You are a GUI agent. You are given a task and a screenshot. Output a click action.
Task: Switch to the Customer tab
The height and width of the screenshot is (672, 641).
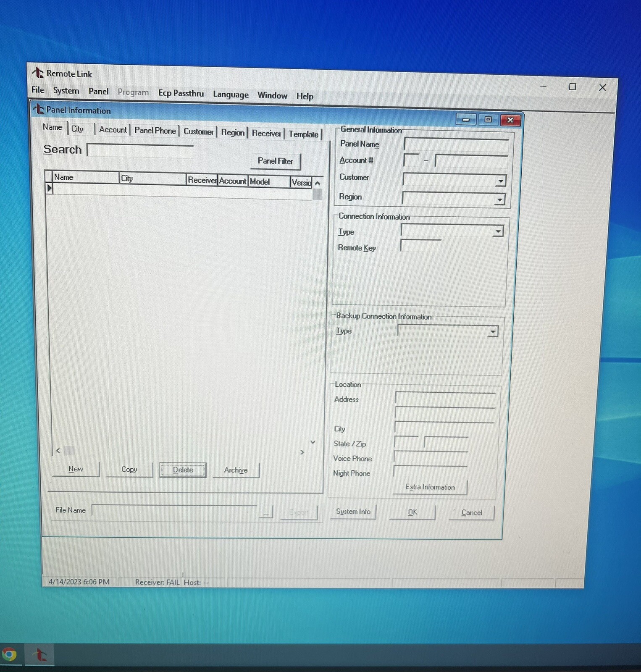click(x=198, y=131)
